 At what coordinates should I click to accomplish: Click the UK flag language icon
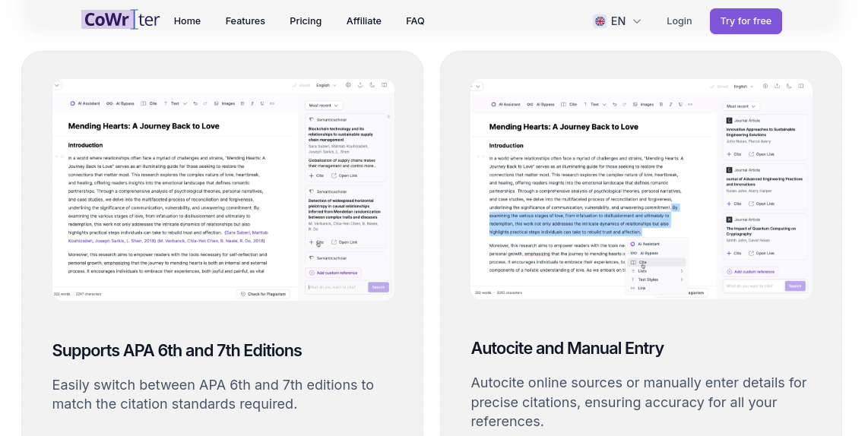[600, 21]
